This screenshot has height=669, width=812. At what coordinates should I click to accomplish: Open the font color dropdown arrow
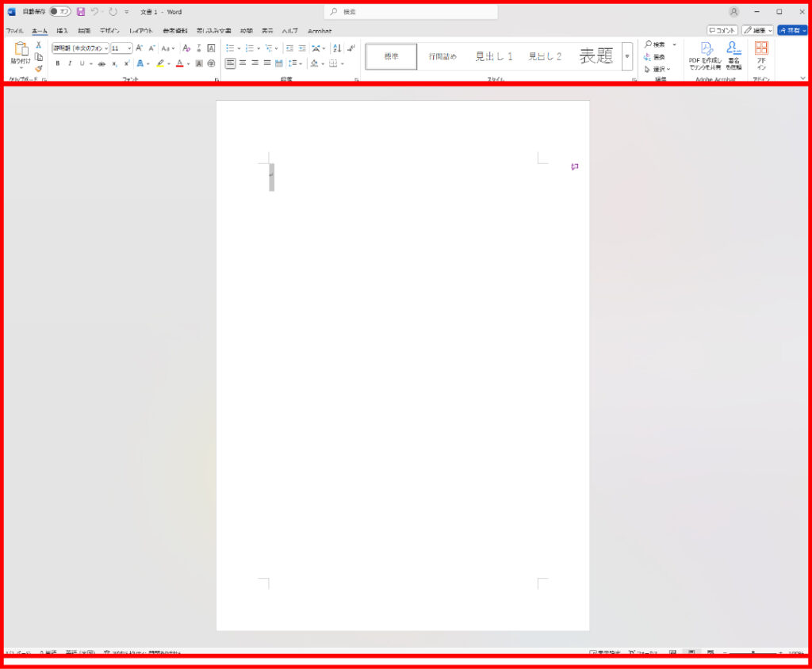coord(188,63)
